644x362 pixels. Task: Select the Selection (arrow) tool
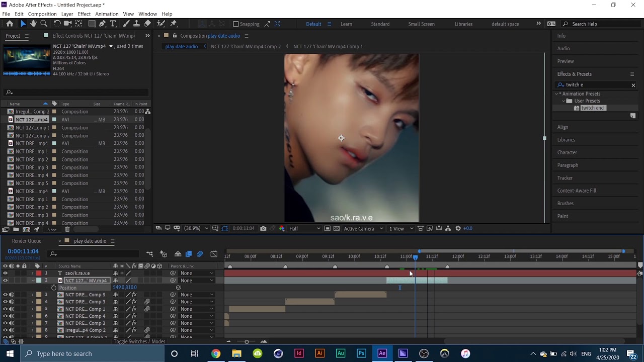[23, 24]
